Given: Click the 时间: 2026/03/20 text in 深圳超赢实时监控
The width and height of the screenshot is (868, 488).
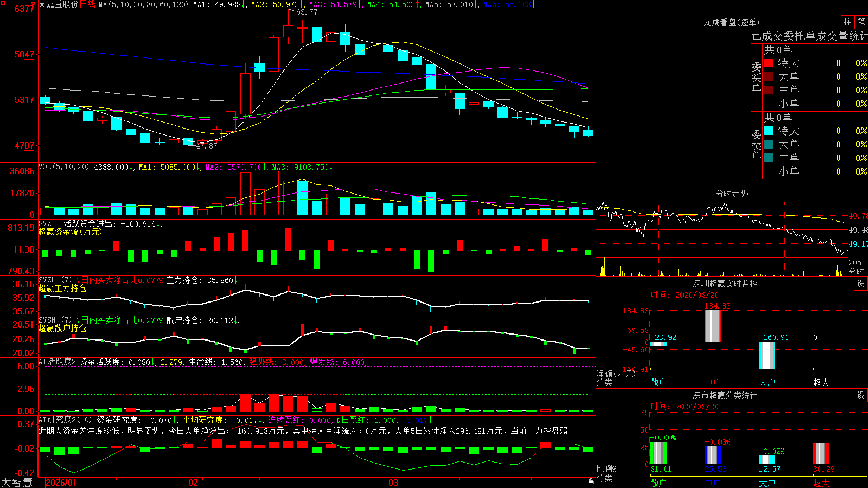Looking at the screenshot, I should click(x=684, y=295).
